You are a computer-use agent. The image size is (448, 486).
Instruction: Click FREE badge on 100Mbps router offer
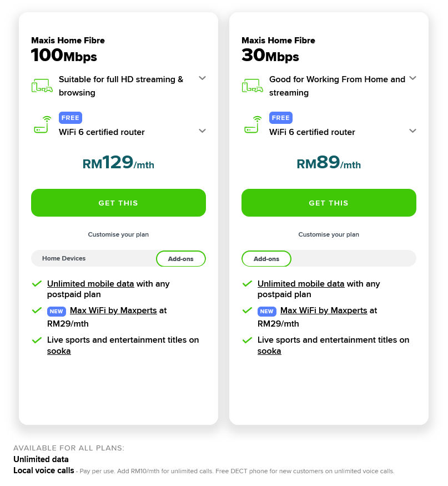pyautogui.click(x=71, y=118)
